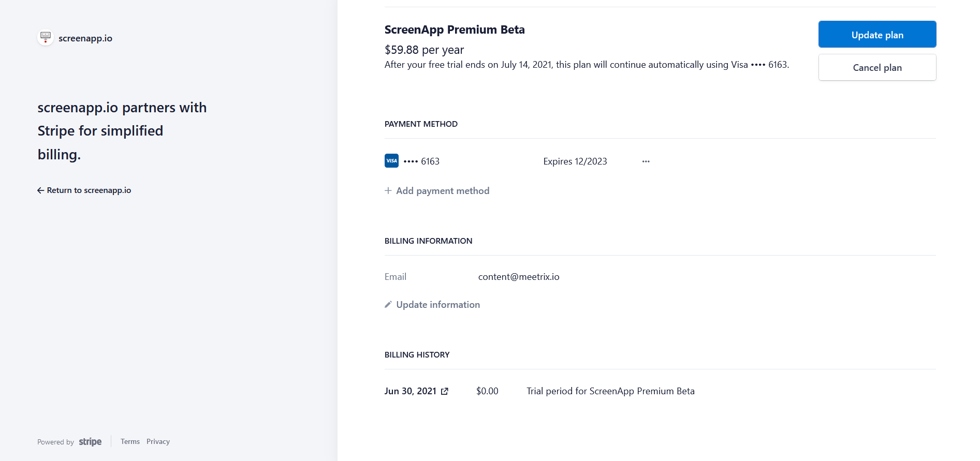This screenshot has width=980, height=461.
Task: Select the card ending in 6163 row
Action: [x=430, y=161]
